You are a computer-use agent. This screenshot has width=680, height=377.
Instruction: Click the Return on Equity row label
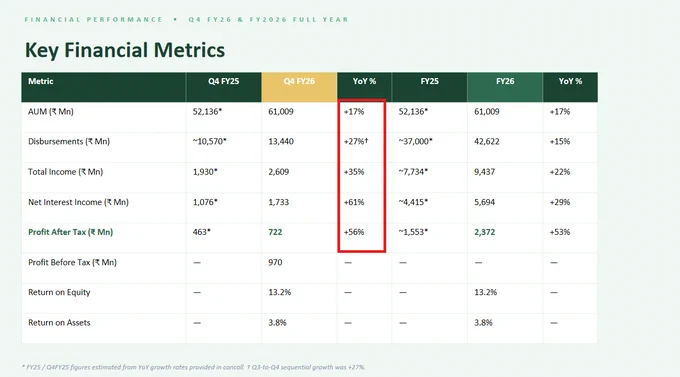[x=59, y=292]
